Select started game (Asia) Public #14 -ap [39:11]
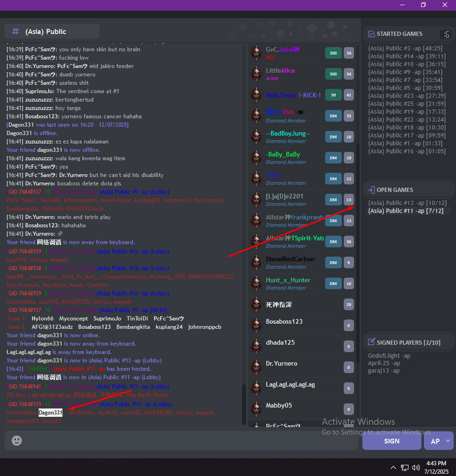The height and width of the screenshot is (476, 456). pyautogui.click(x=407, y=56)
